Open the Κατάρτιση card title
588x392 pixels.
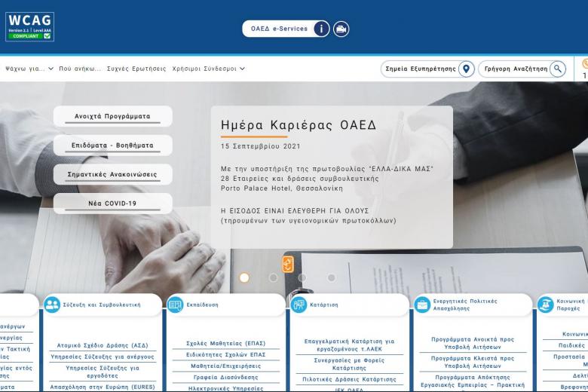click(324, 305)
